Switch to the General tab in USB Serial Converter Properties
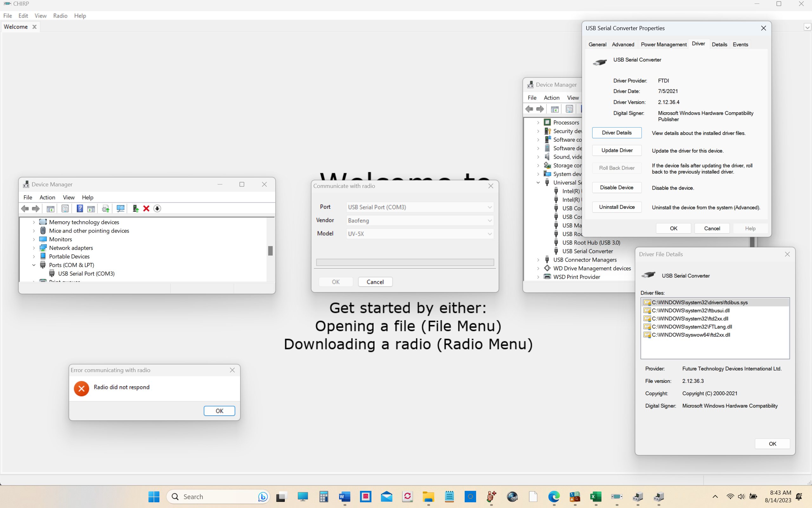 [x=597, y=44]
